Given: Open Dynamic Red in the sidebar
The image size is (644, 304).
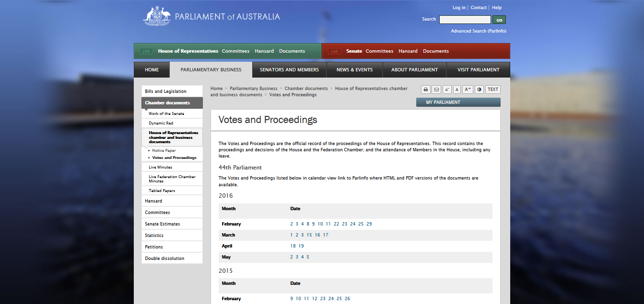Looking at the screenshot, I should click(172, 124).
